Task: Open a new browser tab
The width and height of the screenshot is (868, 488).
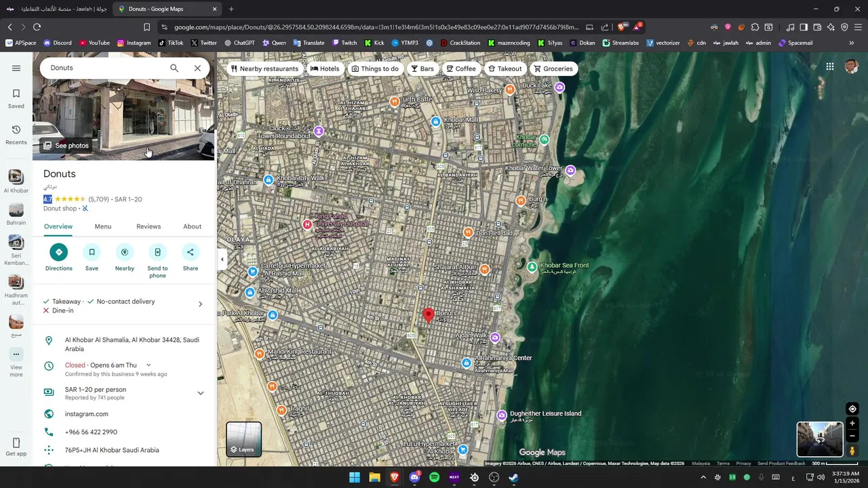Action: (x=231, y=9)
